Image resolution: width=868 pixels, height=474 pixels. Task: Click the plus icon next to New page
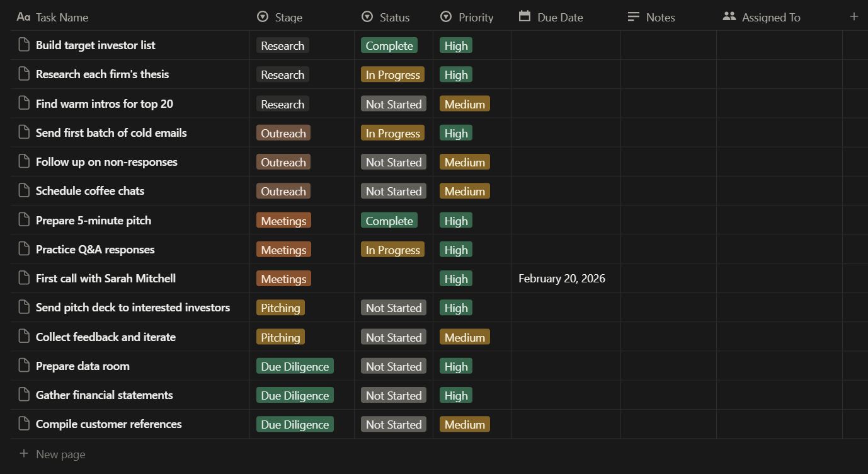click(x=23, y=454)
